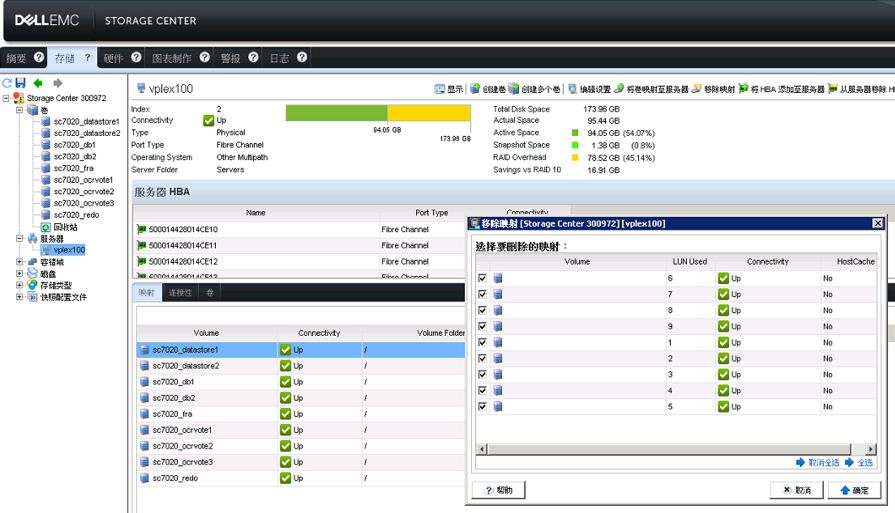The height and width of the screenshot is (513, 895).
Task: Open the help icon beside 硬件
Action: pos(136,57)
